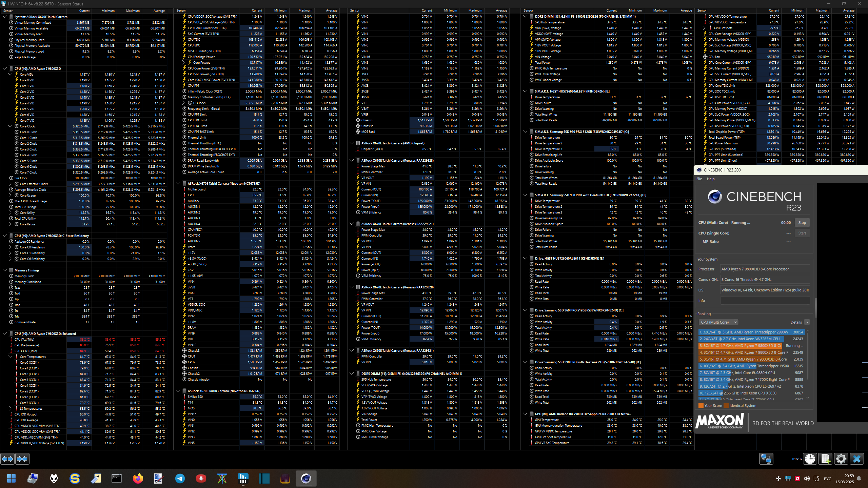The height and width of the screenshot is (488, 868).
Task: Expand the Core Effective Clocks node
Action: (x=10, y=184)
